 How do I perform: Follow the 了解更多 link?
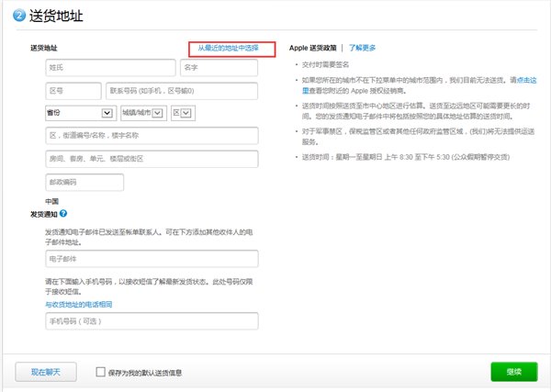point(361,47)
